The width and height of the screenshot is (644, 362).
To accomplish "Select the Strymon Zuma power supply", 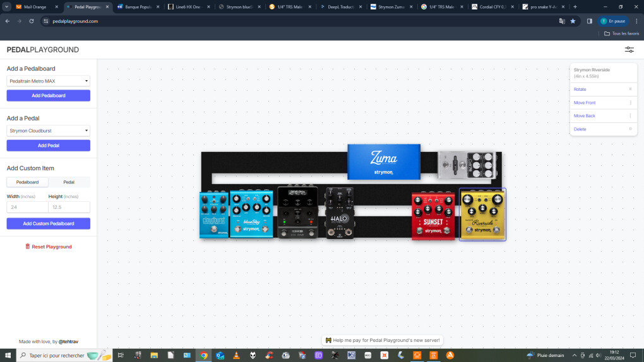I will click(384, 161).
